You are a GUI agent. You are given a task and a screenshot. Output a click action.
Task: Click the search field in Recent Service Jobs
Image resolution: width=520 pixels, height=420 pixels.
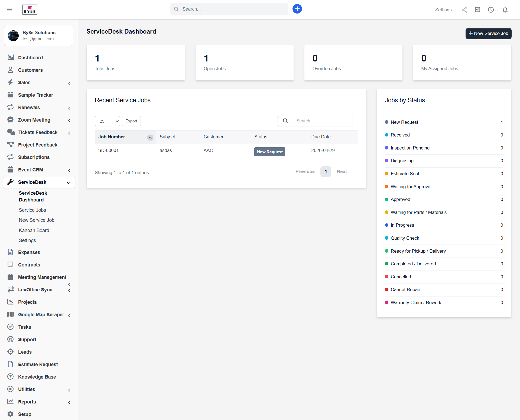323,121
